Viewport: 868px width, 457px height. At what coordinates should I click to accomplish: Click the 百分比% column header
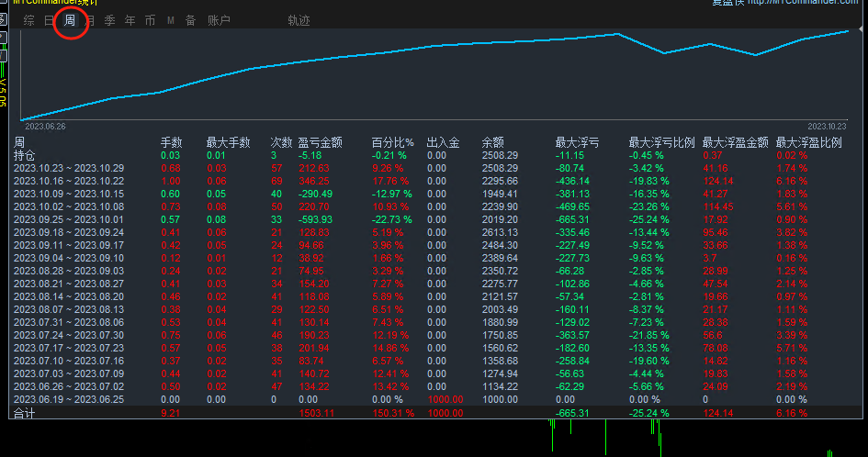tap(392, 143)
